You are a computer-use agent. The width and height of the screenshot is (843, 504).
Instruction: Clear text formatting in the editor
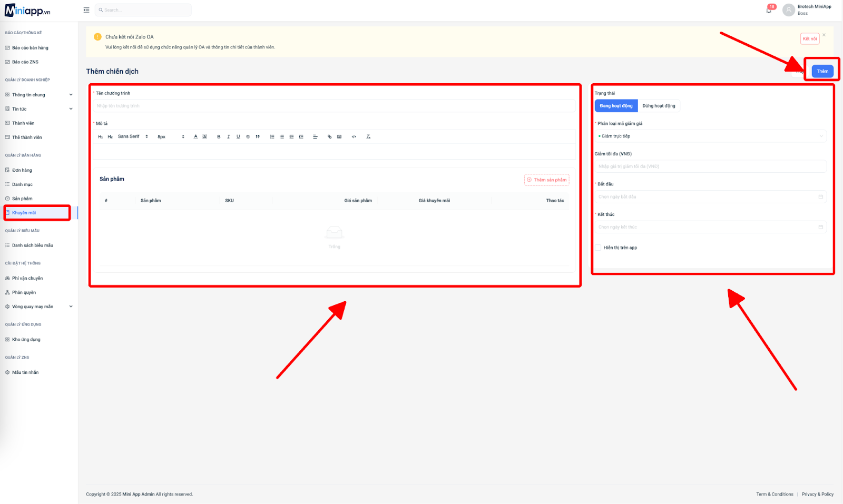pyautogui.click(x=368, y=137)
